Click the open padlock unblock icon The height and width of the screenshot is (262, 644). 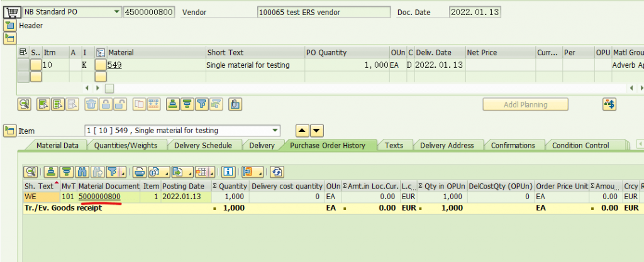(x=119, y=104)
